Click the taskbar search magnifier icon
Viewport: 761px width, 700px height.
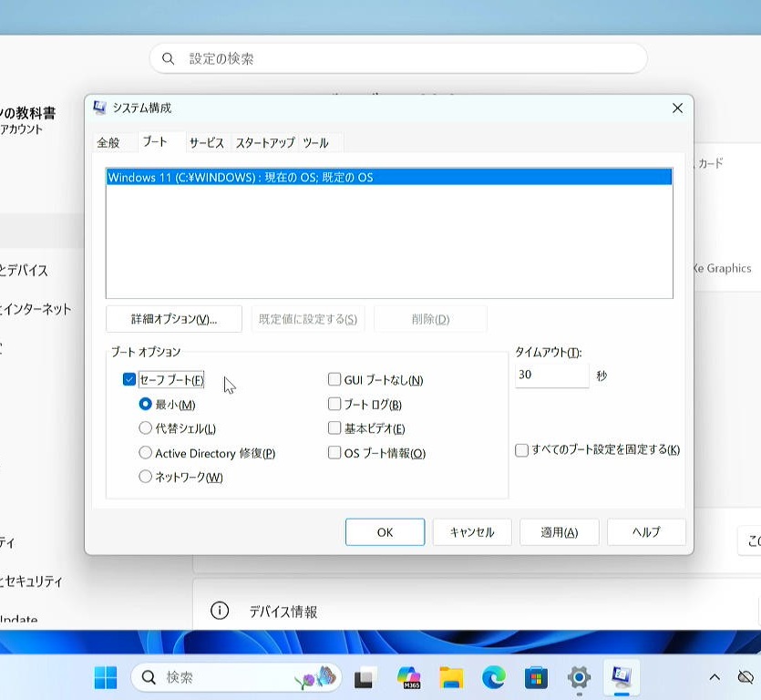149,677
